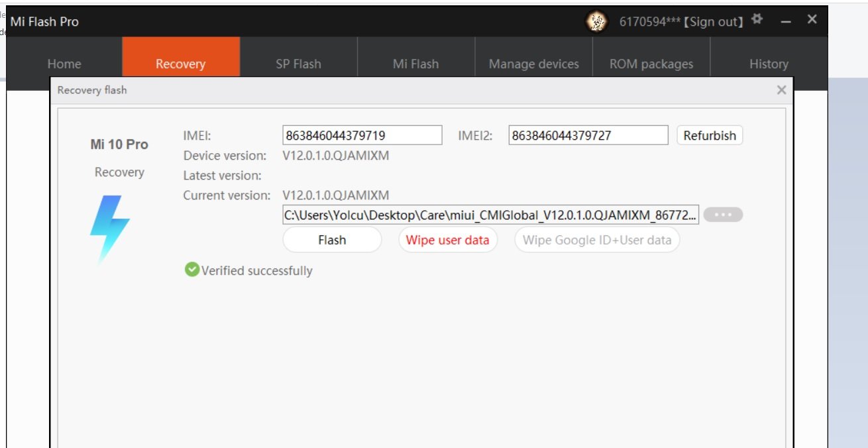Open the Manage devices tab
868x448 pixels.
pyautogui.click(x=533, y=64)
